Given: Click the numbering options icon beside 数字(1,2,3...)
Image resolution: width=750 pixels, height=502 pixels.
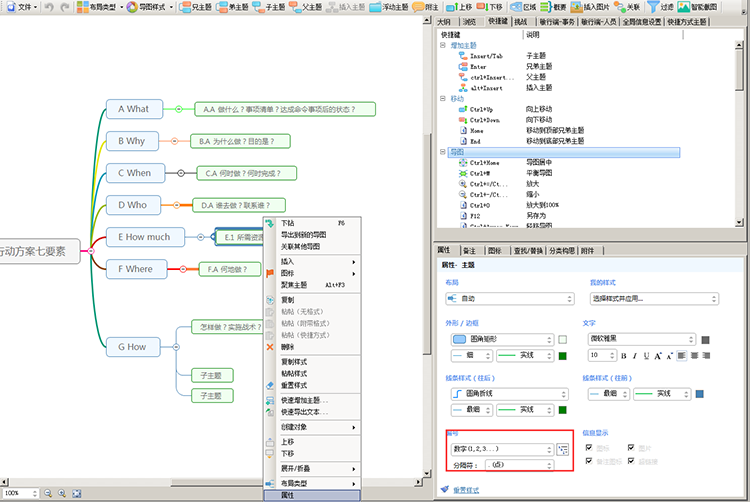Looking at the screenshot, I should tap(564, 449).
